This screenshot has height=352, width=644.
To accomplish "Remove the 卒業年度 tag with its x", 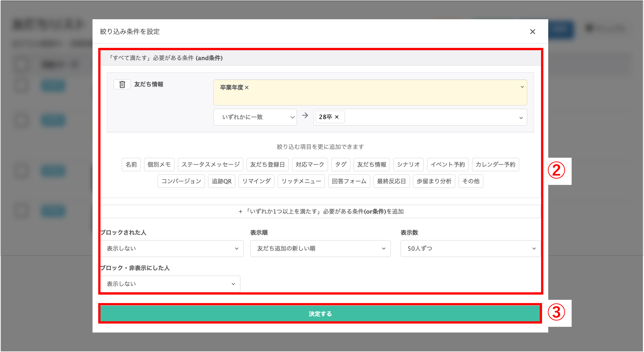I will [247, 88].
